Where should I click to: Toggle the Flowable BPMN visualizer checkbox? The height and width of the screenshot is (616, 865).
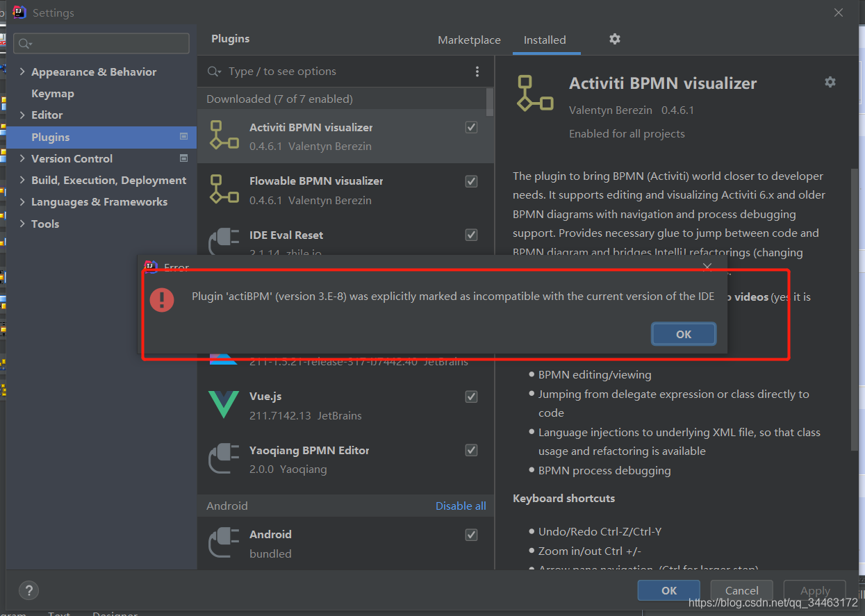click(x=471, y=181)
